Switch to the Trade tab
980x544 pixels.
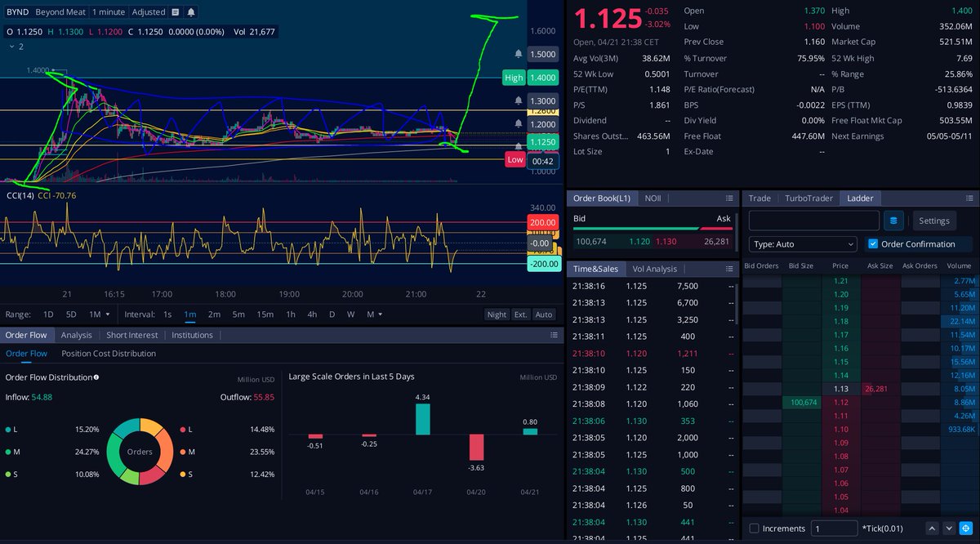coord(759,198)
